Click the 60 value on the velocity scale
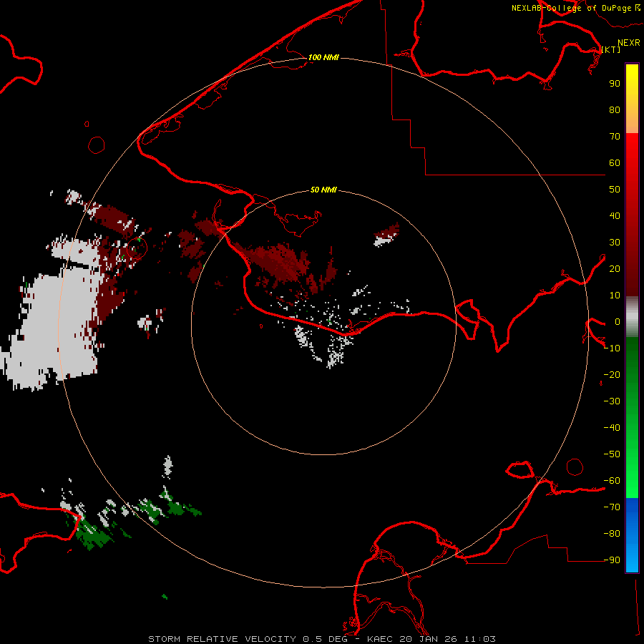 pos(615,162)
